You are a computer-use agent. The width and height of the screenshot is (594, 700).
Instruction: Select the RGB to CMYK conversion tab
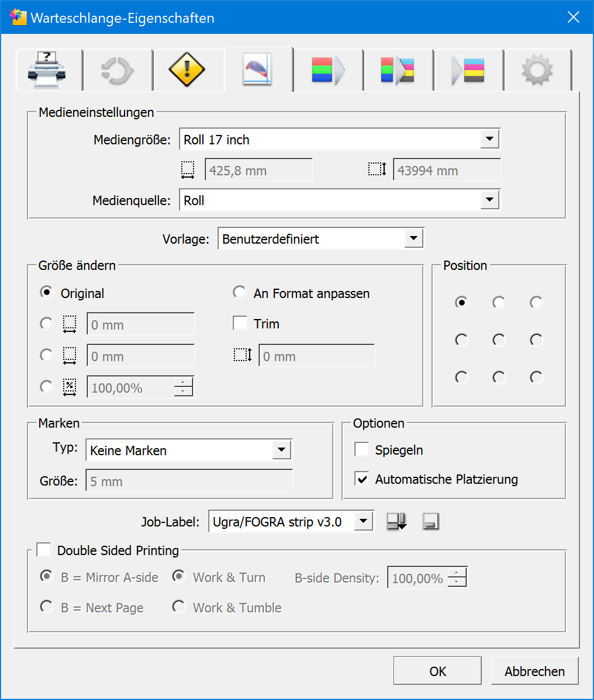[x=398, y=70]
